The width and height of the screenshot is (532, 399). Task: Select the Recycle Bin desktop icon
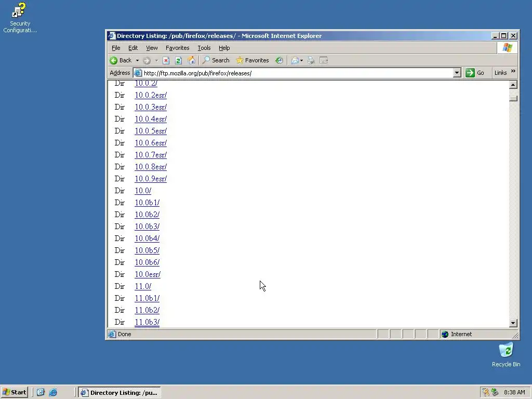click(x=506, y=354)
